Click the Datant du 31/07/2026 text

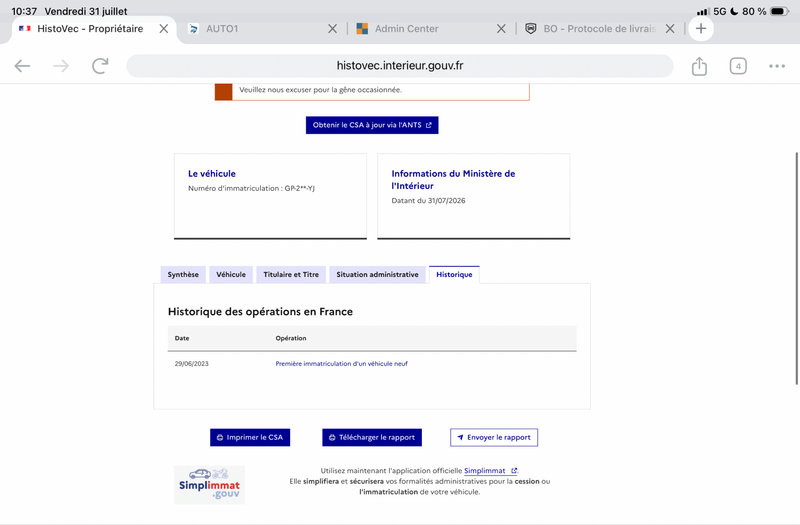pyautogui.click(x=428, y=201)
